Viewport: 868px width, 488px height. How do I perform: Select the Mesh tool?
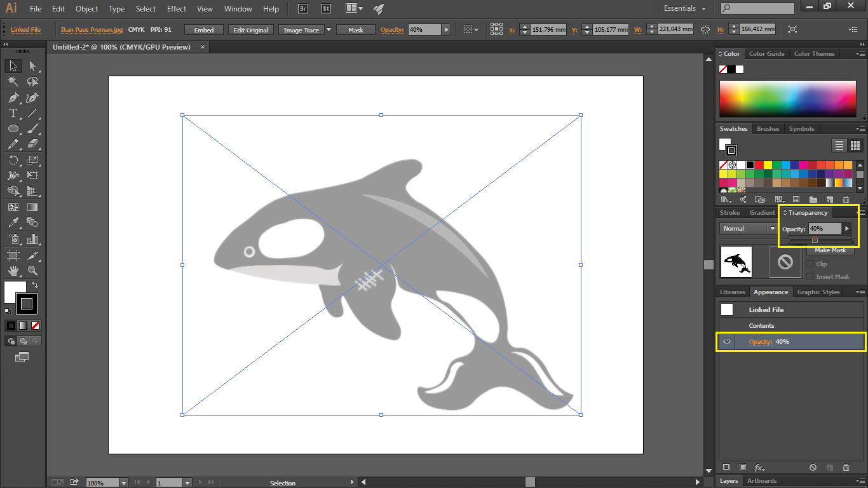[x=13, y=207]
